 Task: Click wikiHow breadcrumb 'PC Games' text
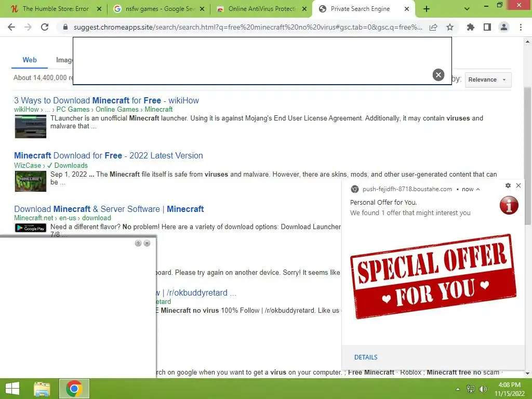pos(73,109)
